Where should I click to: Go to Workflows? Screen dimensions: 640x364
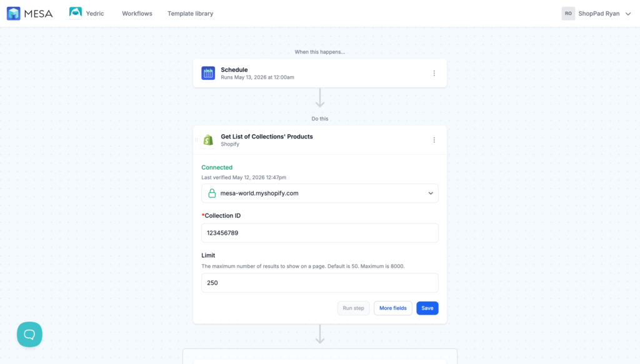point(137,14)
